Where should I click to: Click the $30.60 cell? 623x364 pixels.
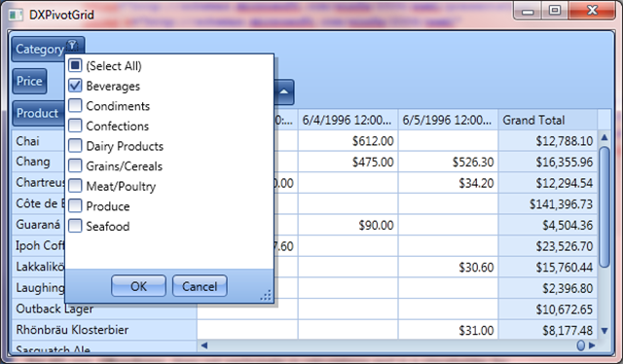pos(448,267)
